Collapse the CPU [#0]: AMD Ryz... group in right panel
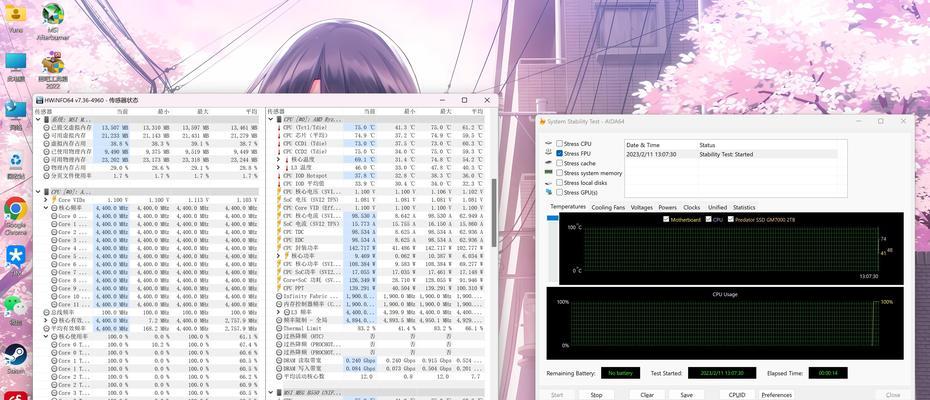The height and width of the screenshot is (400, 930). point(270,120)
